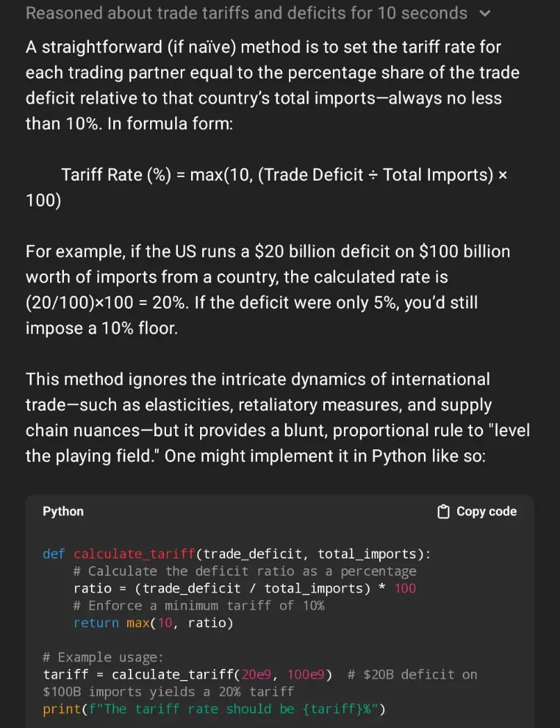Screen dimensions: 560x728
Task: Click the 'Tariff Rate (%)' formula line
Action: [x=267, y=188]
